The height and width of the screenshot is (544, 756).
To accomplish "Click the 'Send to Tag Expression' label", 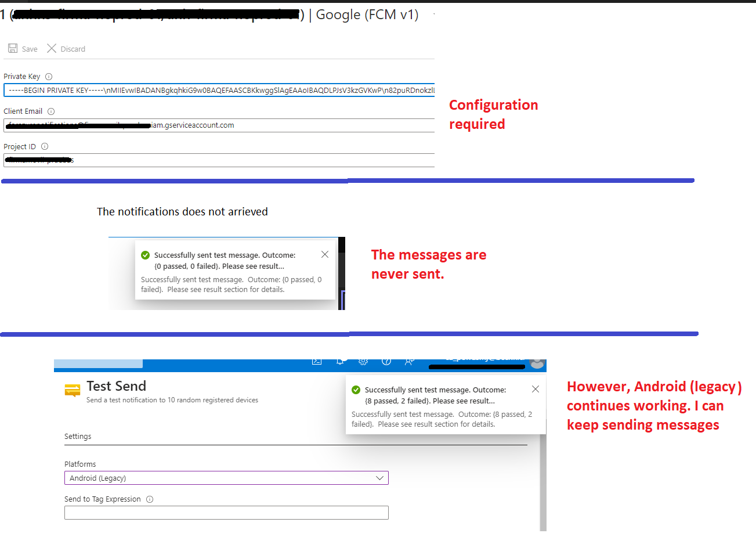I will pyautogui.click(x=103, y=499).
